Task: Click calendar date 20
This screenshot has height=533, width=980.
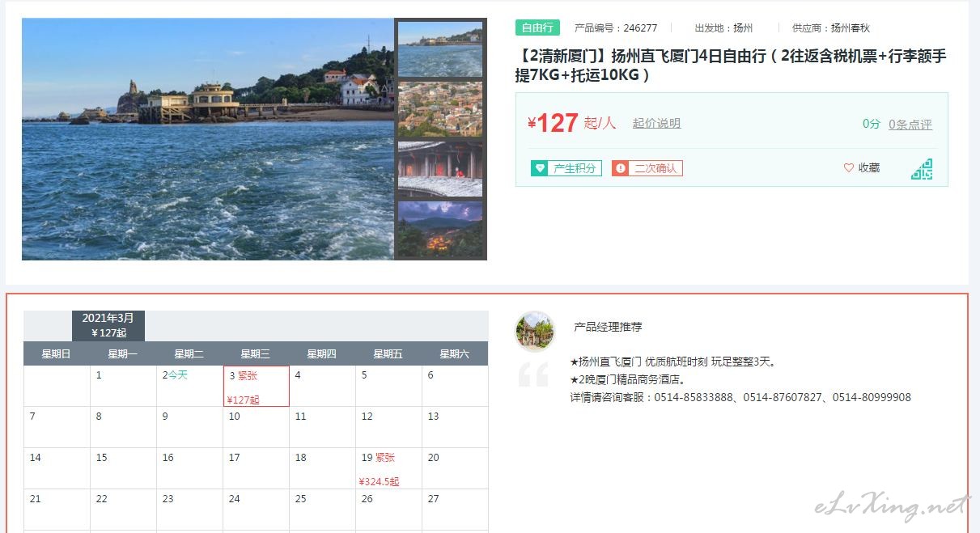Action: click(456, 469)
